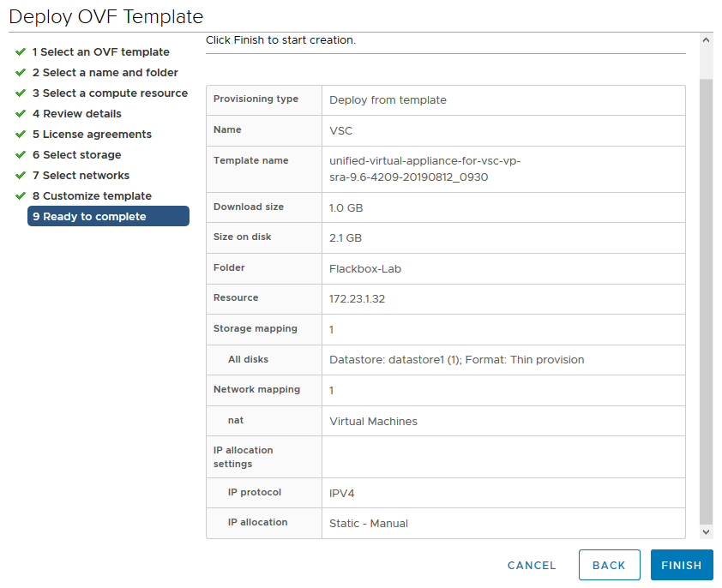Open step 4 Review details
The height and width of the screenshot is (588, 722).
[76, 114]
